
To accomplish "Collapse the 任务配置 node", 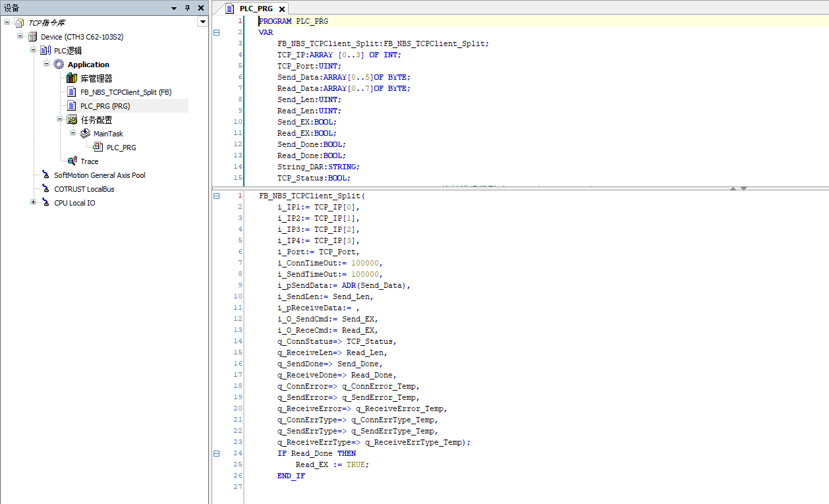I will click(59, 119).
